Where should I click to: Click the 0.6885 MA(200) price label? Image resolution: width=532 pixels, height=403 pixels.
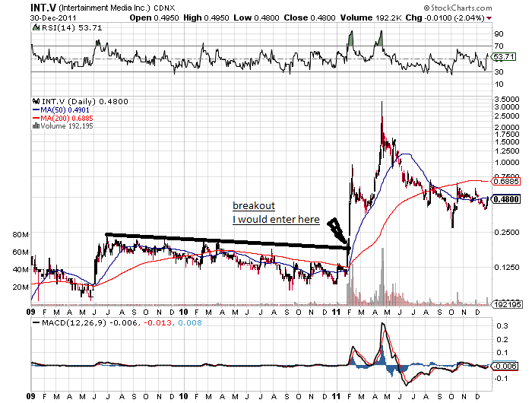click(x=505, y=182)
